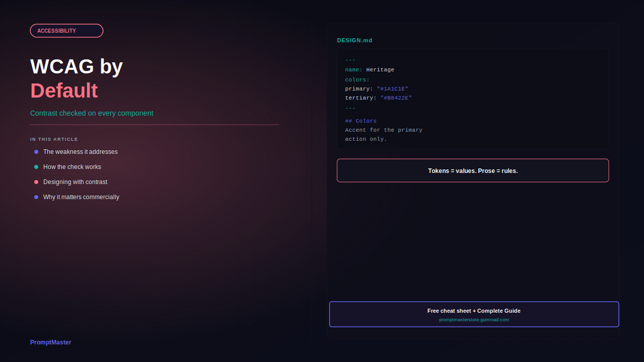Click the PromptMaster brand name
The height and width of the screenshot is (362, 644).
click(50, 342)
